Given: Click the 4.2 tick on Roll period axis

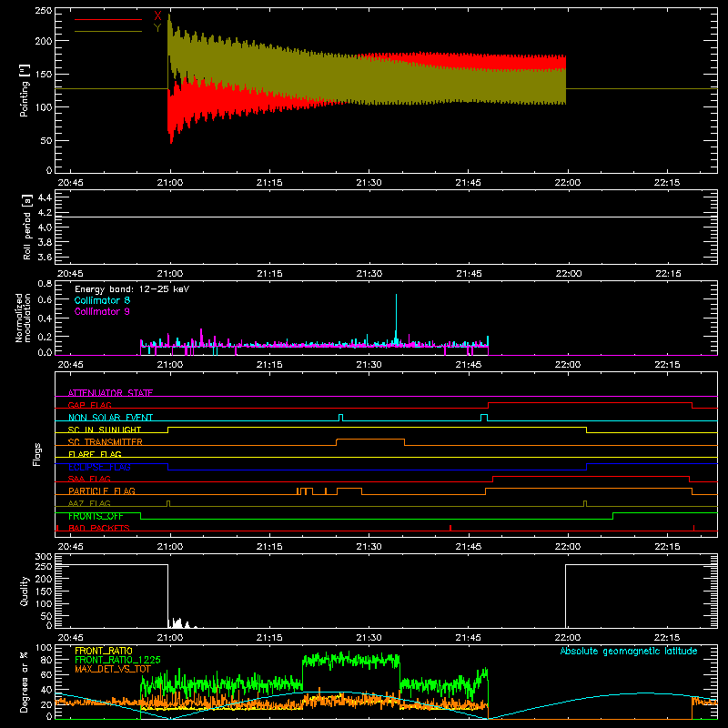Looking at the screenshot, I should (x=45, y=213).
